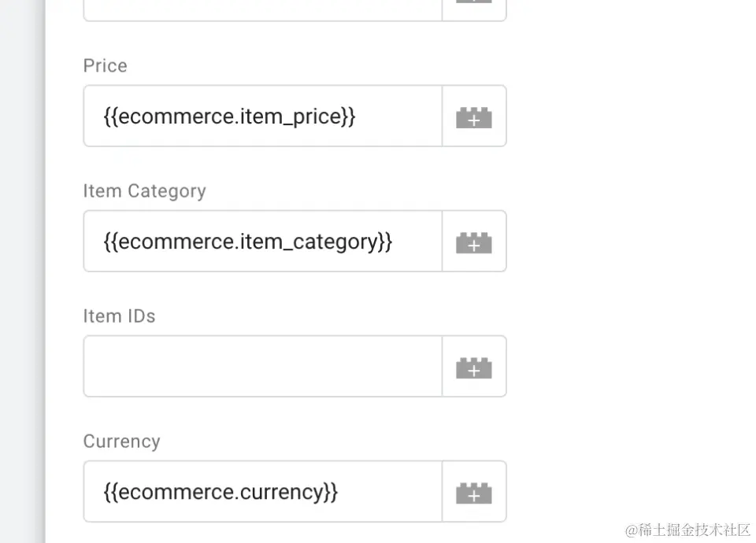This screenshot has width=756, height=543.
Task: Click the Currency label text
Action: pos(121,441)
